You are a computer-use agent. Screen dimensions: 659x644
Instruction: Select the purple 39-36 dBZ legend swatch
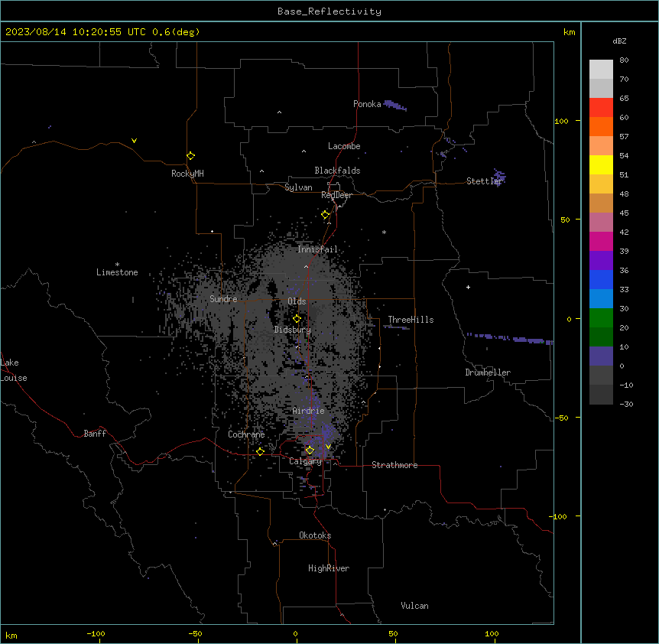pos(601,261)
